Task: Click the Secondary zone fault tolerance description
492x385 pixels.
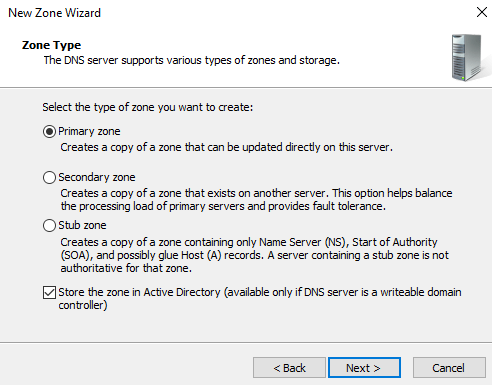Action: 256,199
